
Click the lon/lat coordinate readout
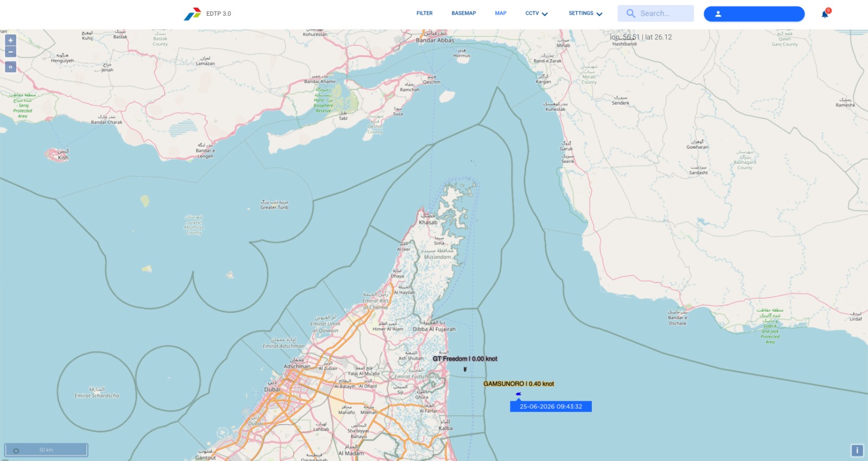[x=641, y=37]
